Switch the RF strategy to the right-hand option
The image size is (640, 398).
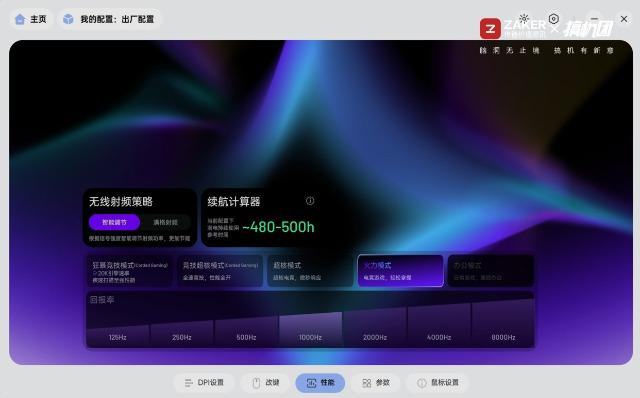(x=165, y=222)
